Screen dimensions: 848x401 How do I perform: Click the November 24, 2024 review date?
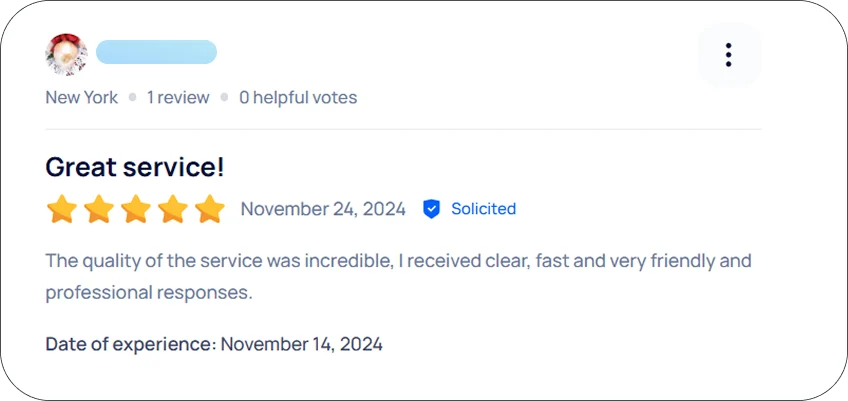323,209
